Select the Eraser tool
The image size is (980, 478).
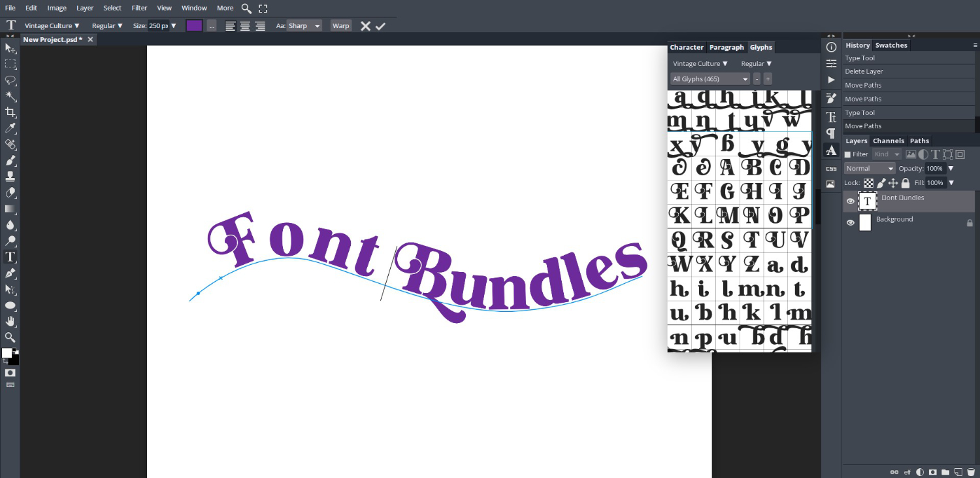pyautogui.click(x=10, y=192)
